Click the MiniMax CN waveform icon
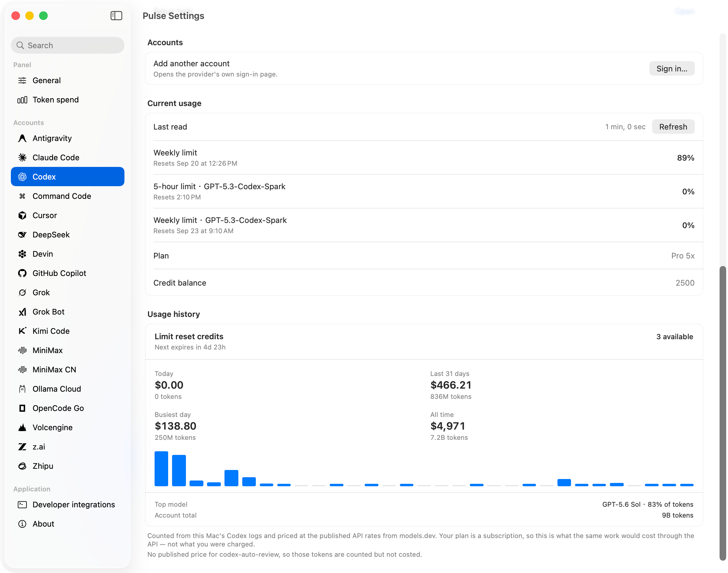728x573 pixels. click(22, 370)
